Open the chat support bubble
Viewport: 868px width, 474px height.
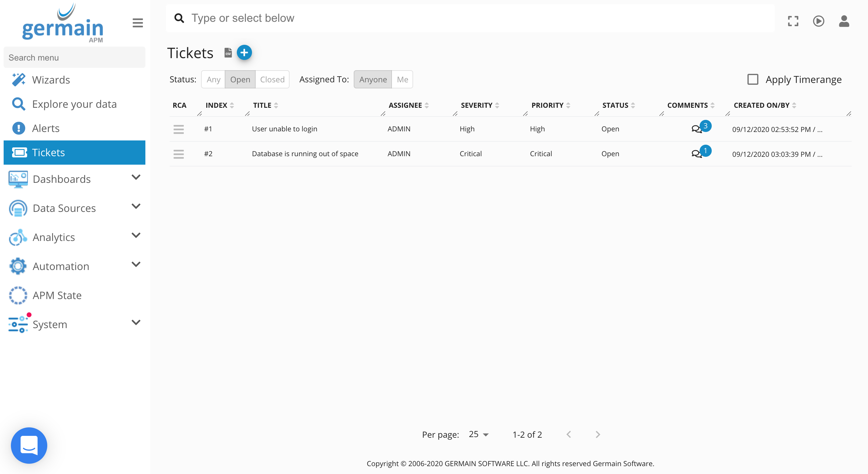tap(29, 445)
